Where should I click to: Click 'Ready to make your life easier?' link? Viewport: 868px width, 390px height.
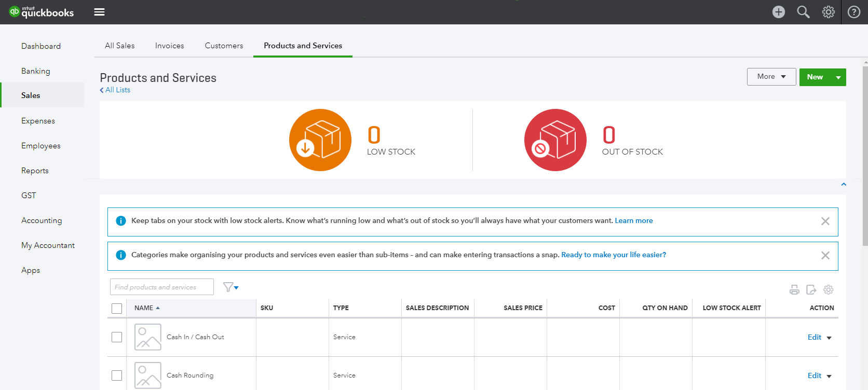click(x=614, y=255)
